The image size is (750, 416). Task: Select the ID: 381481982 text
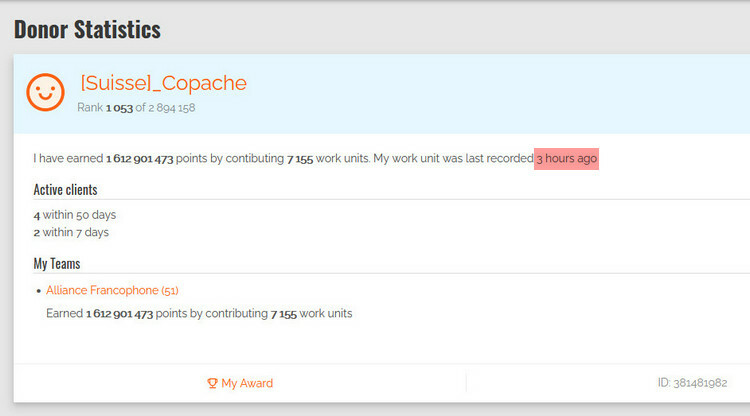click(x=692, y=383)
